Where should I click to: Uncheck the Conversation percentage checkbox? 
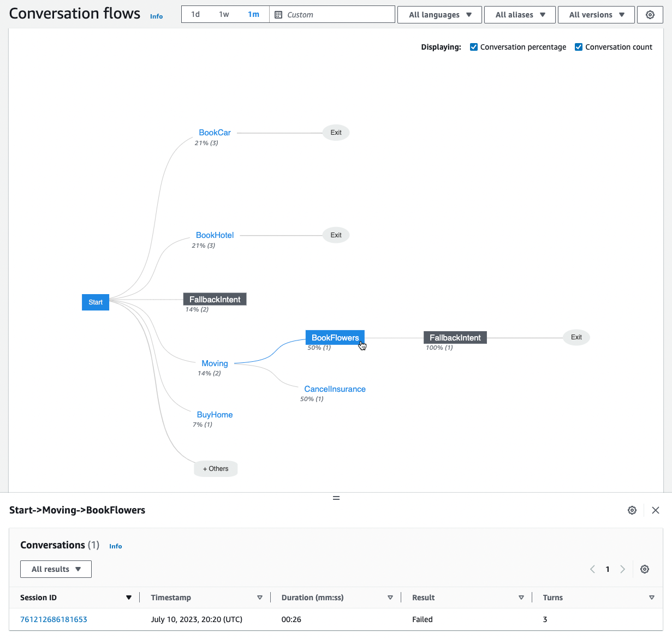tap(474, 47)
